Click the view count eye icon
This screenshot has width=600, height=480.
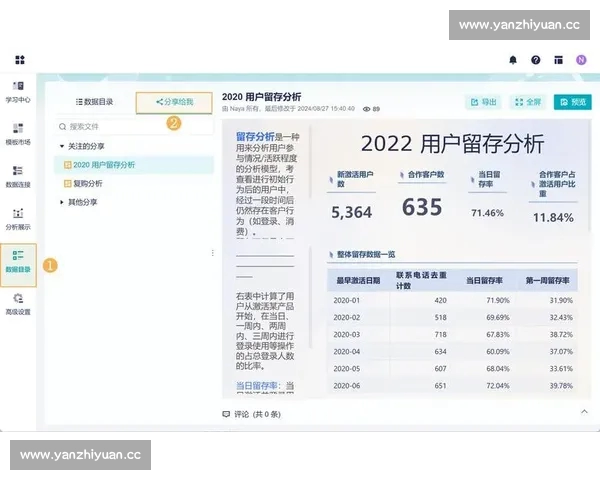(366, 109)
